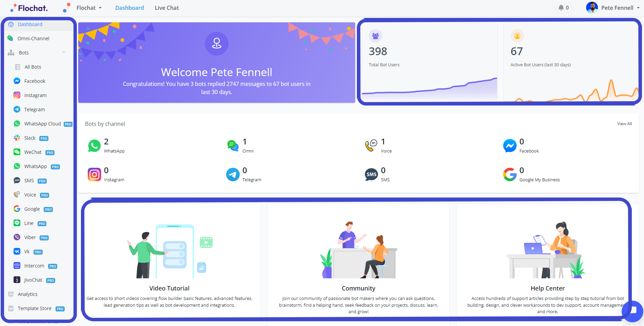Click the Telegram icon in sidebar
Image resolution: width=644 pixels, height=326 pixels.
[x=17, y=109]
